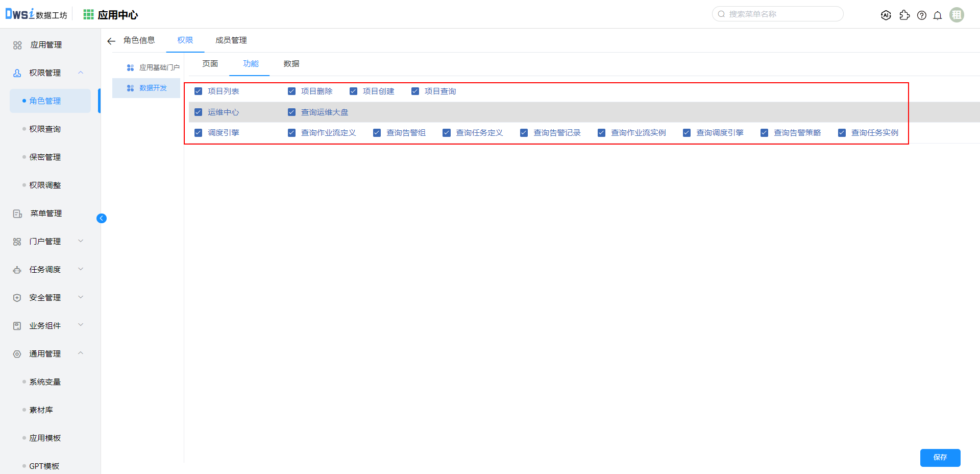Uncheck the 项目删除 checkbox
980x474 pixels.
pyautogui.click(x=291, y=91)
